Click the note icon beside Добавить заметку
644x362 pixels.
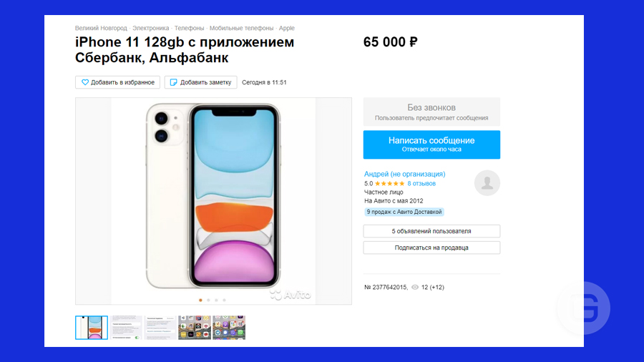174,82
